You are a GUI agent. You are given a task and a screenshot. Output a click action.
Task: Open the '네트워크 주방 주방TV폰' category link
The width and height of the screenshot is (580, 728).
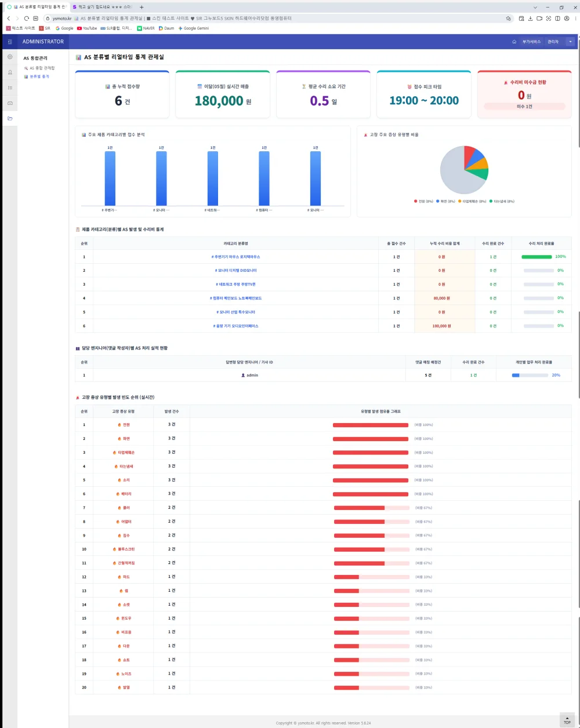coord(236,285)
